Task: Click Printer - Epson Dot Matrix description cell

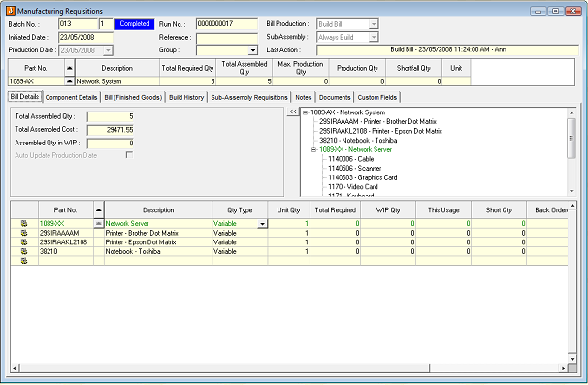Action: (158, 242)
